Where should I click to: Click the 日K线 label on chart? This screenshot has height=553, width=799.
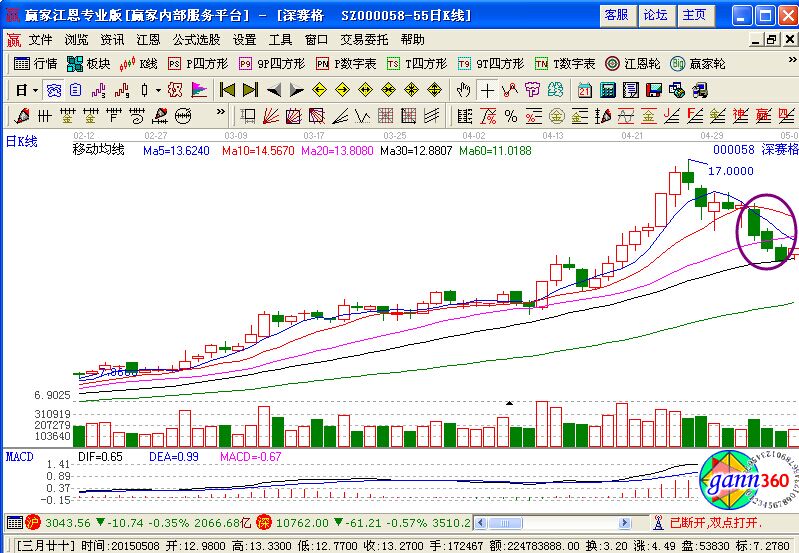click(22, 142)
